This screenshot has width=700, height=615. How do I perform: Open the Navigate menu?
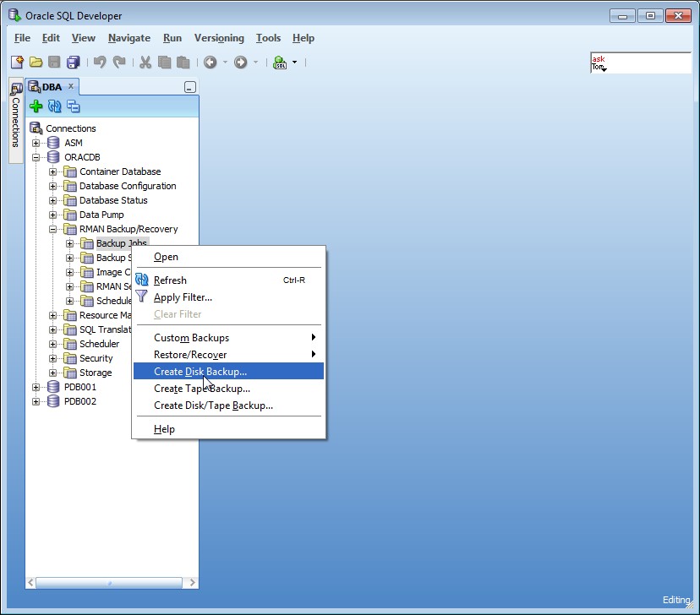tap(129, 38)
